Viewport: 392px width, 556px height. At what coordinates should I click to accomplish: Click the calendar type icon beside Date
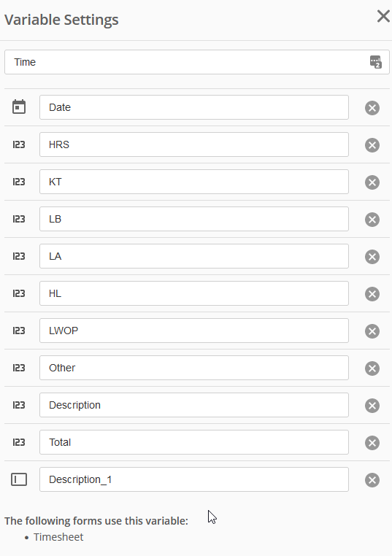click(19, 107)
